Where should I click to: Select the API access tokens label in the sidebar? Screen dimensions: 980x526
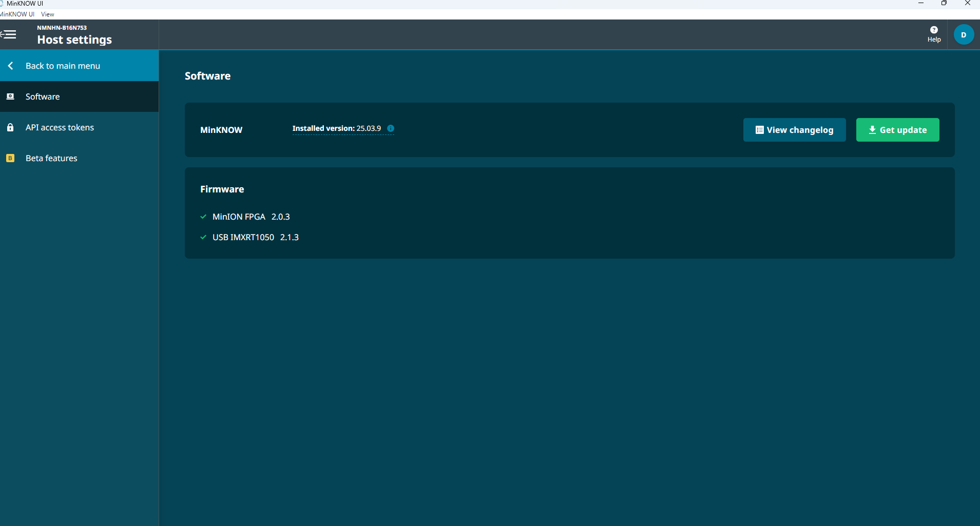[x=60, y=127]
